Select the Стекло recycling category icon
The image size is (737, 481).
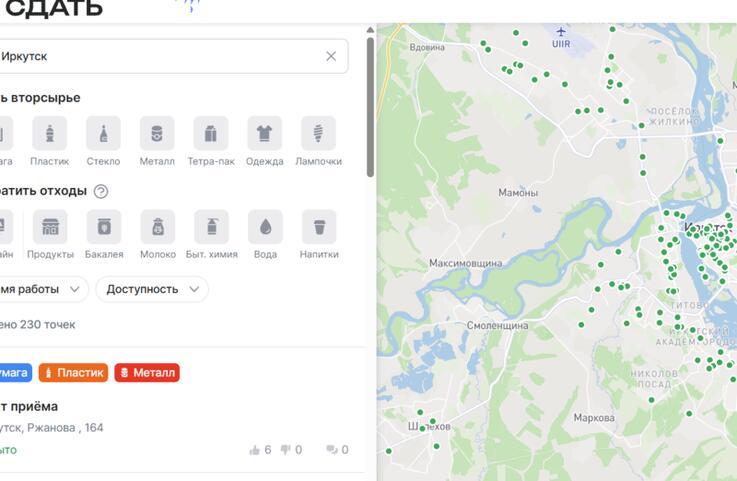point(103,134)
